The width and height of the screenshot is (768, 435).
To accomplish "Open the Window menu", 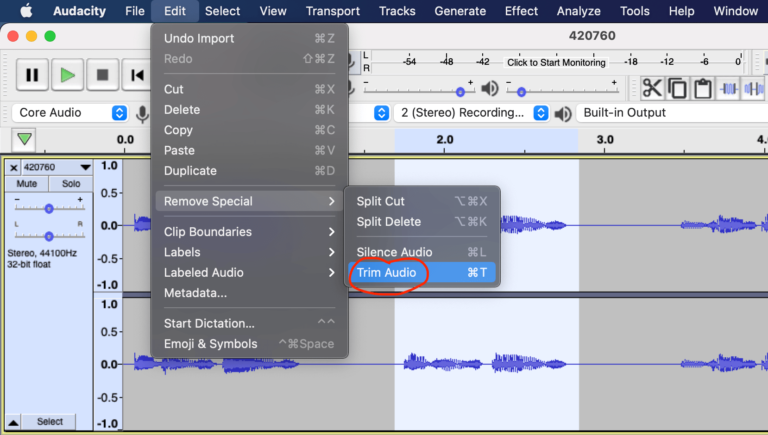I will (x=735, y=11).
